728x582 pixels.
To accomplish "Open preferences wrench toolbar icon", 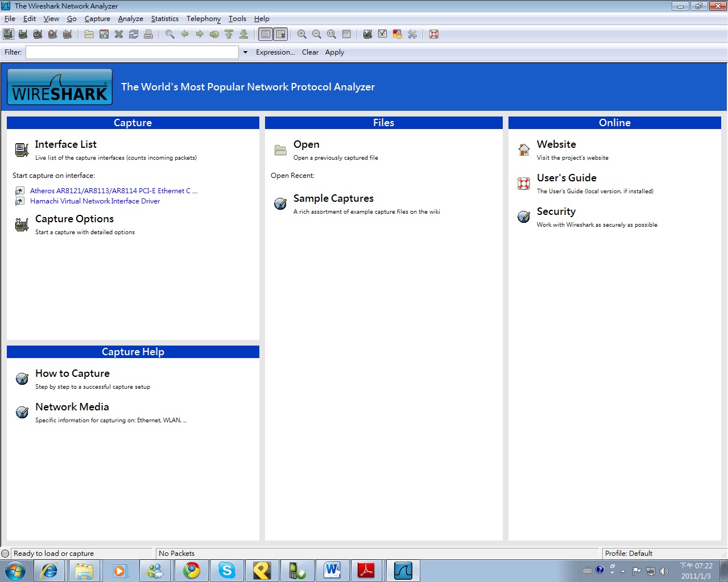I will pyautogui.click(x=412, y=34).
